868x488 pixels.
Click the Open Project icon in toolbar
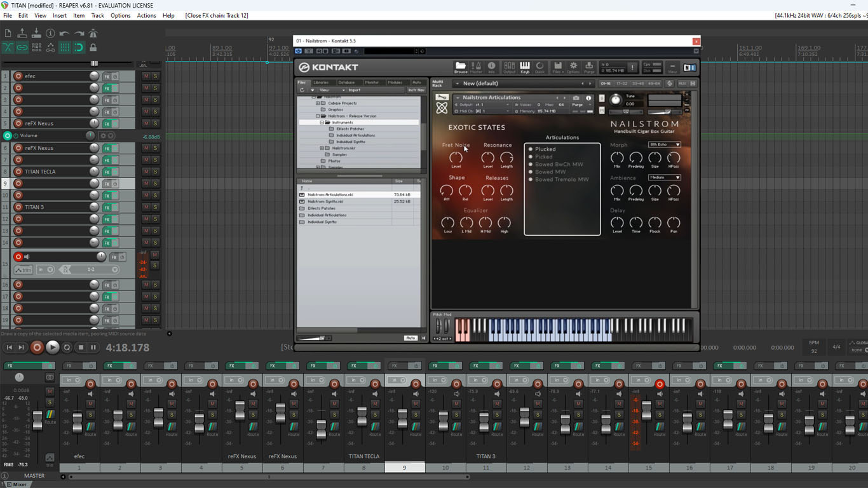[22, 34]
